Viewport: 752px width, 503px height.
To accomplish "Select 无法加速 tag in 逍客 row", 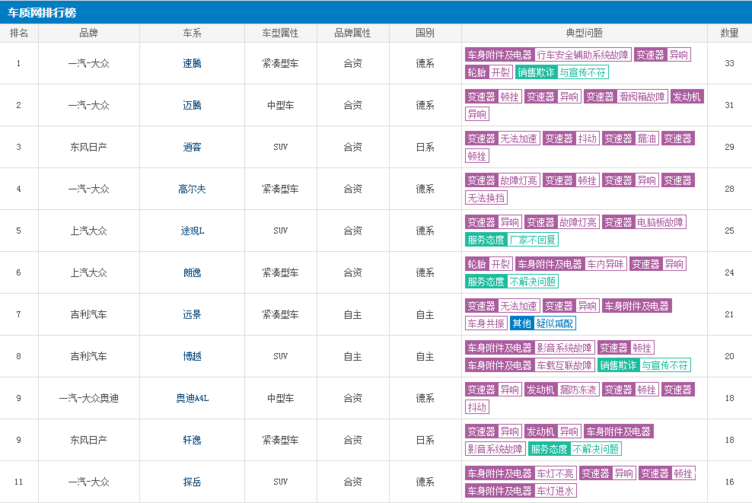I will [519, 139].
